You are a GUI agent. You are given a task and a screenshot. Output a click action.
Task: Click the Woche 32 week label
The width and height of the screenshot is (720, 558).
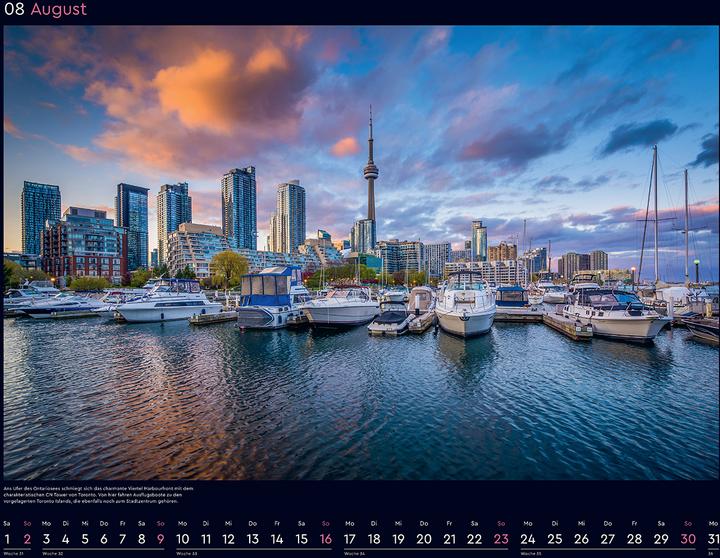53,553
